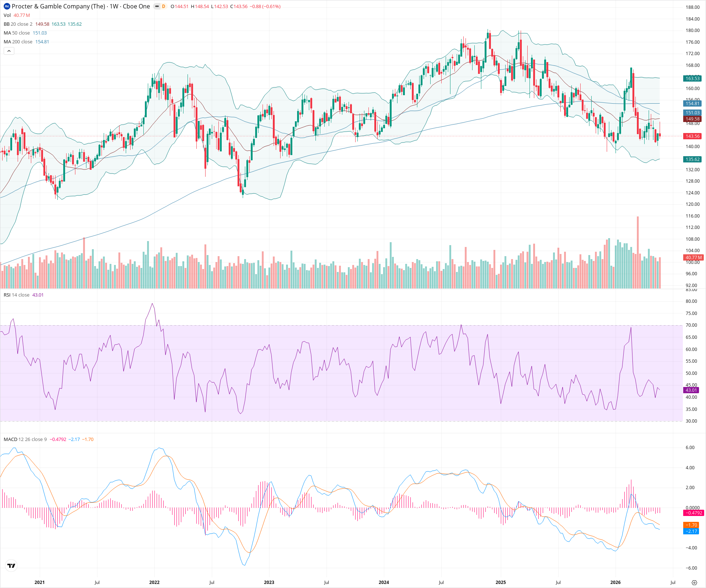Click the 163.53 upper band price label
706x588 pixels.
pyautogui.click(x=692, y=78)
